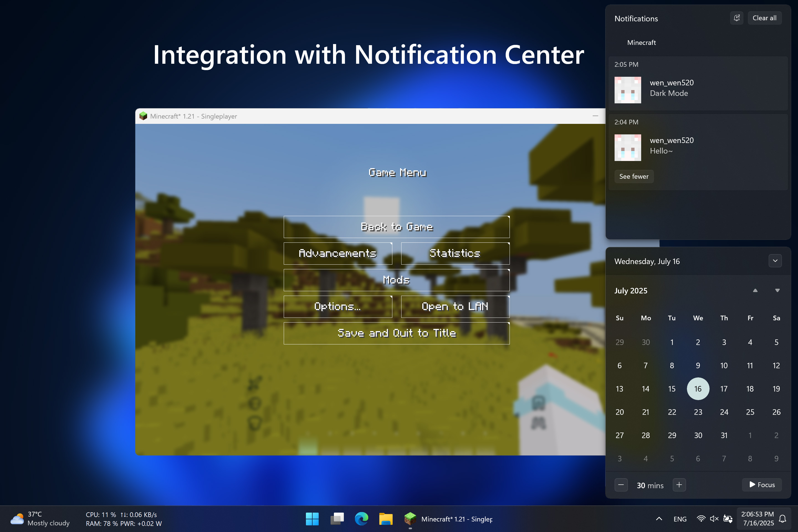Click avatar in 2:05 PM notification

click(x=628, y=90)
